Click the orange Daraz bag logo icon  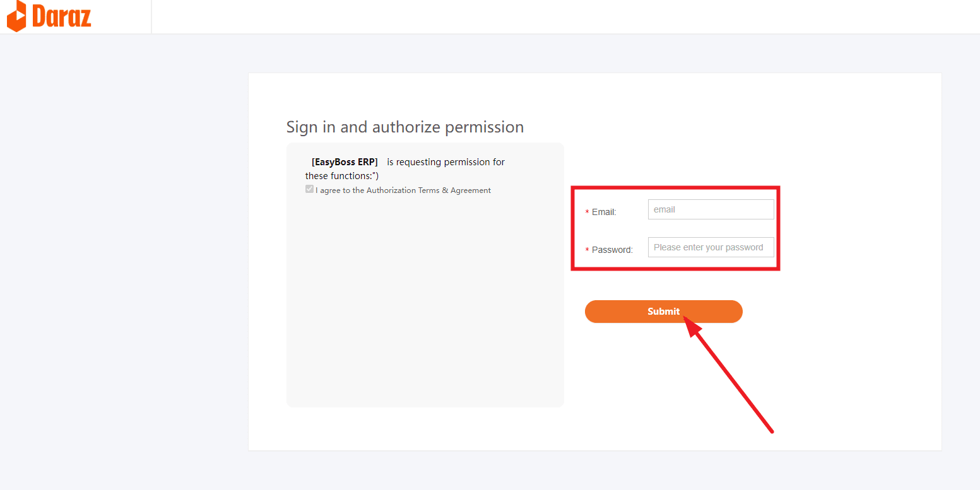(x=16, y=16)
